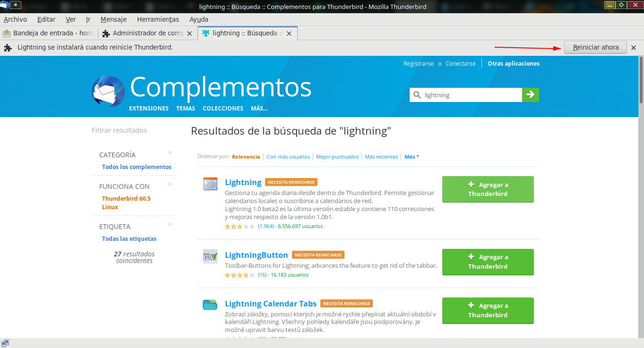
Task: Click the LightningButton star rating
Action: [240, 275]
